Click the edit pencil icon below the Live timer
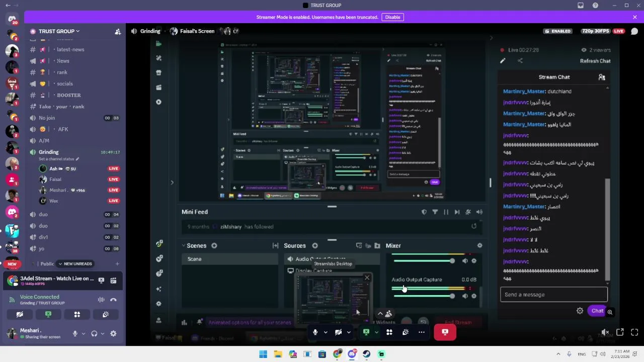 coord(502,61)
